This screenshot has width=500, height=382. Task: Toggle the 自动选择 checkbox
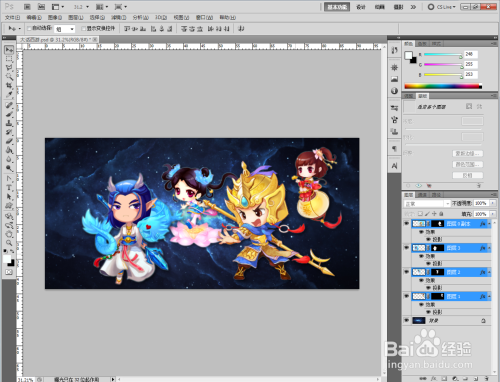coord(29,29)
